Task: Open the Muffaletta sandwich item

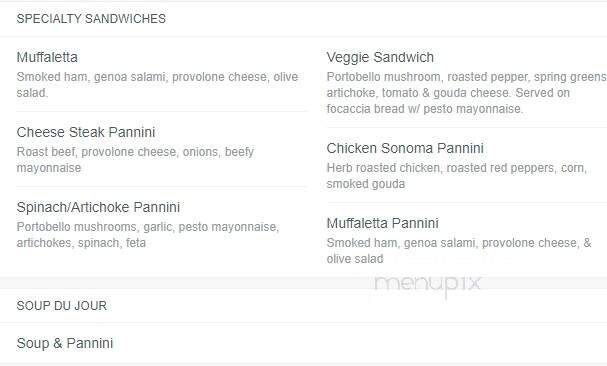Action: (x=47, y=57)
